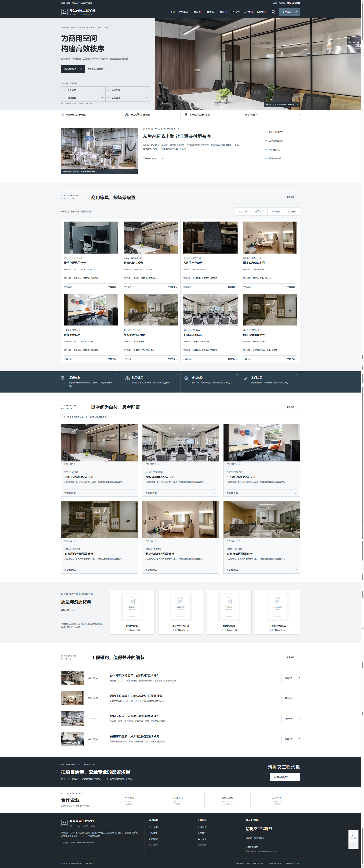Click the 获取工程配置方案 link

(96, 69)
